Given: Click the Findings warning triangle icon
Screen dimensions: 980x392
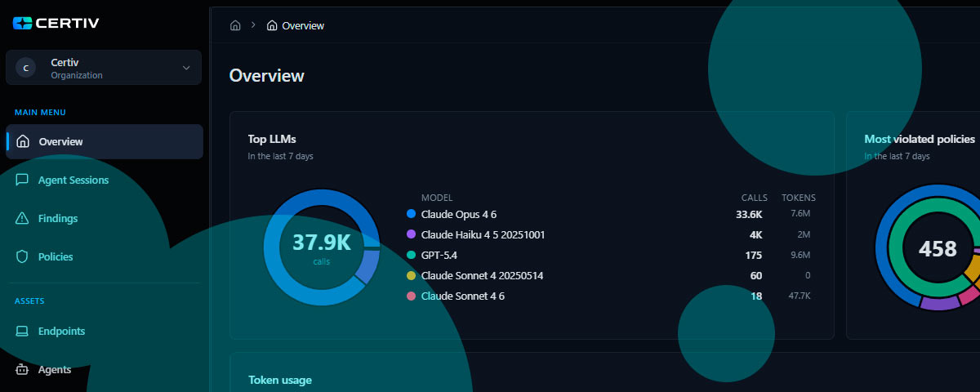Looking at the screenshot, I should pyautogui.click(x=23, y=218).
